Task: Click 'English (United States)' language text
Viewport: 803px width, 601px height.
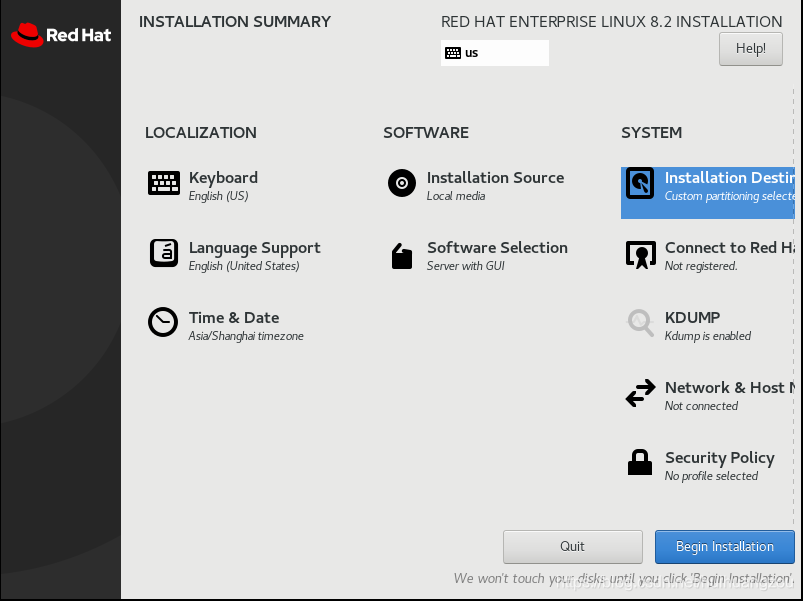Action: tap(244, 266)
